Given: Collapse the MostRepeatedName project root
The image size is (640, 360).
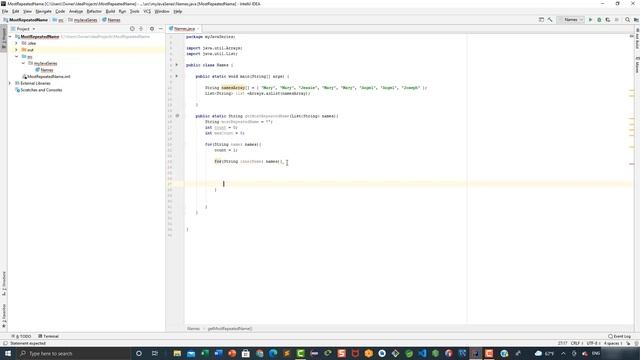Looking at the screenshot, I should point(10,36).
